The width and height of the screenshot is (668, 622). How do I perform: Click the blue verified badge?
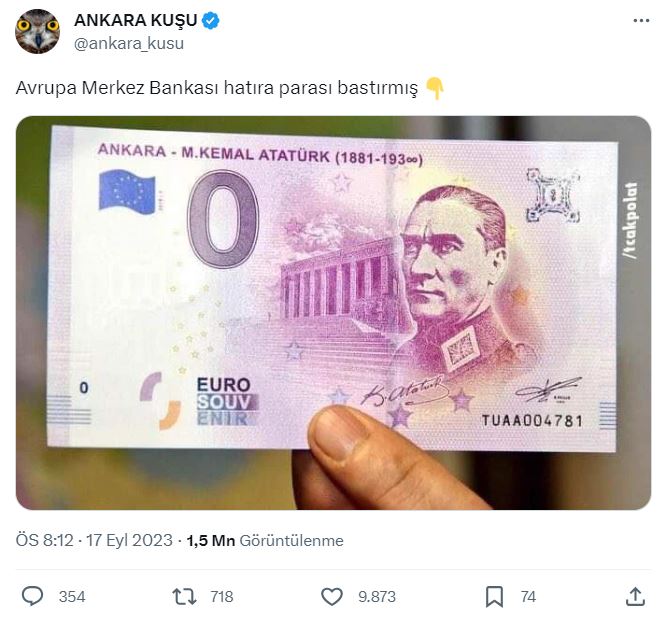tap(210, 20)
